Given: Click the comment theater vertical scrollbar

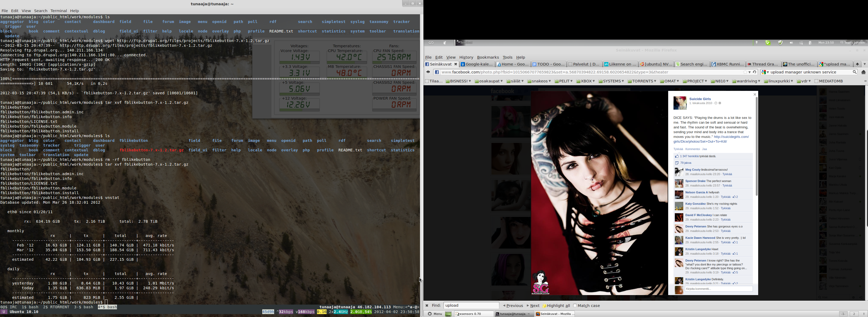Looking at the screenshot, I should (757, 146).
